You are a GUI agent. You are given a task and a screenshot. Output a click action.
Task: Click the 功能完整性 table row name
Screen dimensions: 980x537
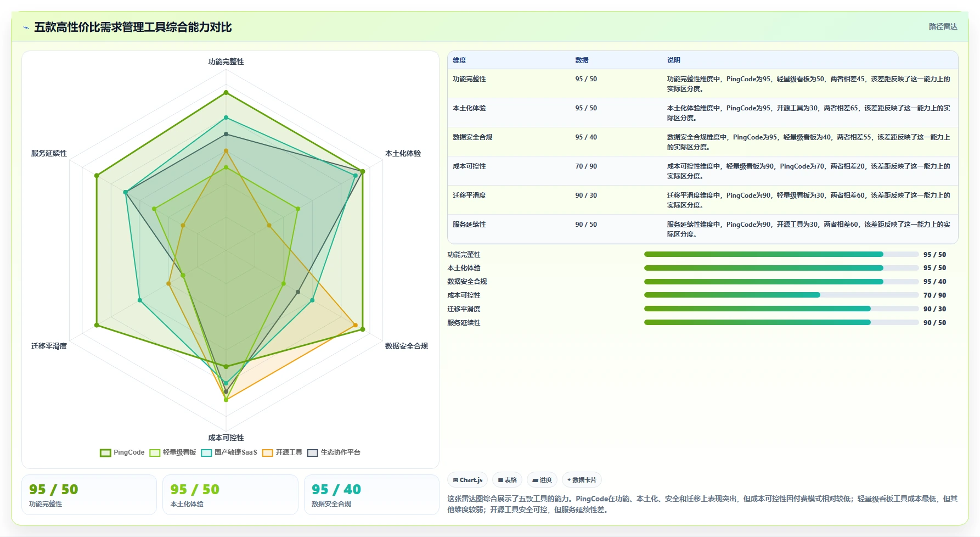click(x=469, y=79)
